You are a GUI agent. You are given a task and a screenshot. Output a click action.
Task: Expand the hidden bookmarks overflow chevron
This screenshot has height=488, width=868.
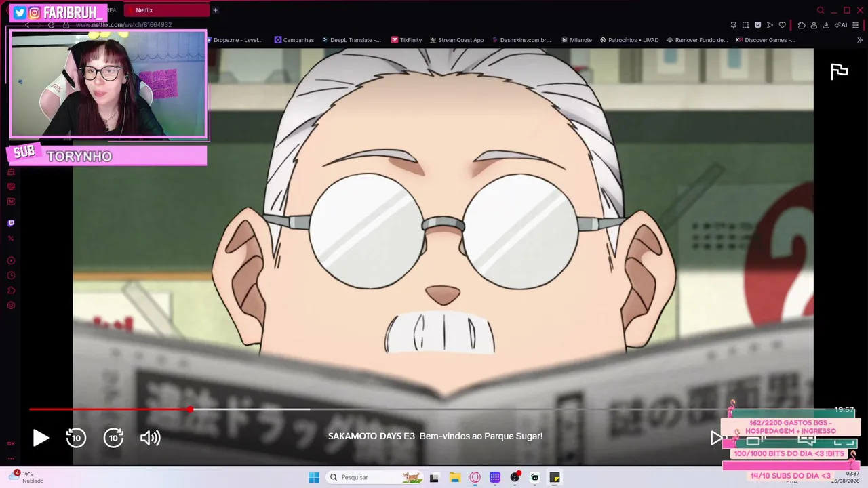860,40
